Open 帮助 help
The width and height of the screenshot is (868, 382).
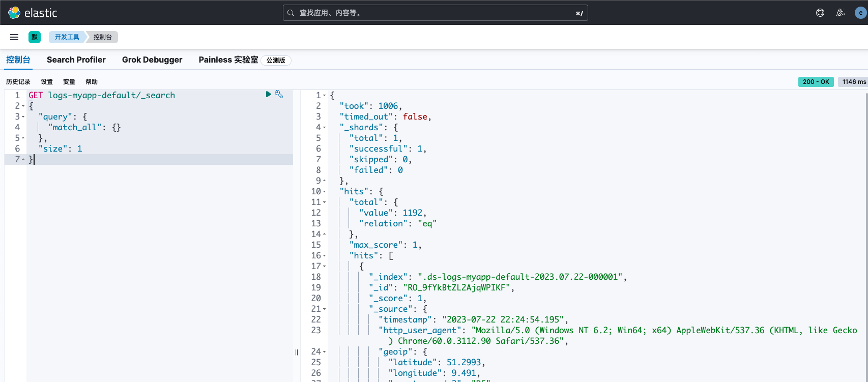(92, 82)
